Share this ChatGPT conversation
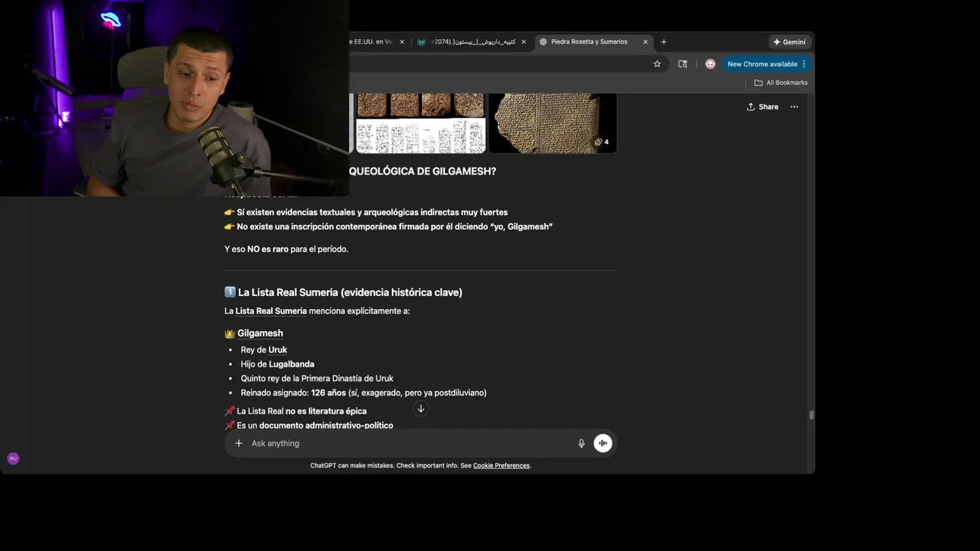The height and width of the screenshot is (551, 980). tap(763, 107)
